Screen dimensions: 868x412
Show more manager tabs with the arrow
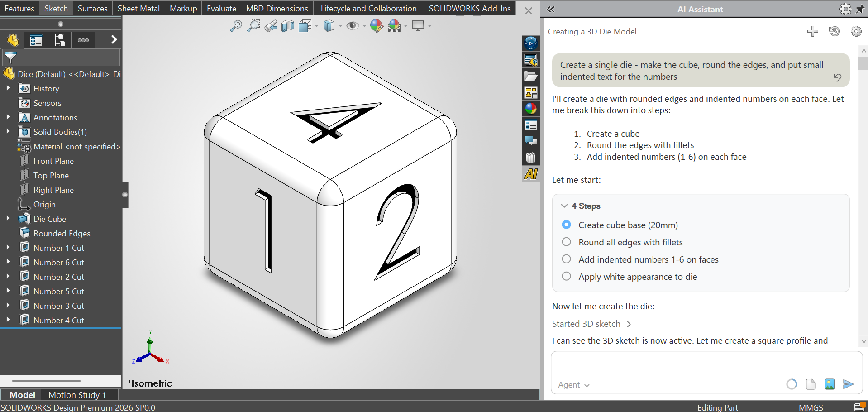(114, 40)
